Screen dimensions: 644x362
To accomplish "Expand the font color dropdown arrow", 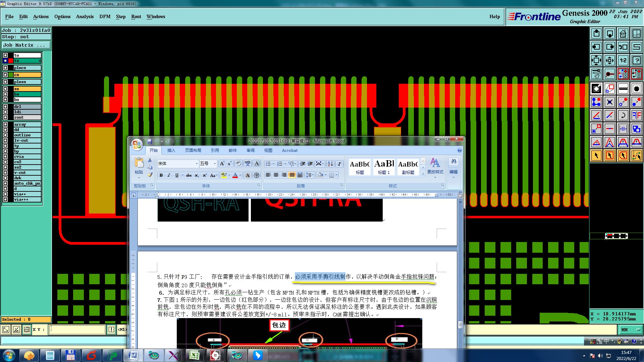I will [240, 175].
